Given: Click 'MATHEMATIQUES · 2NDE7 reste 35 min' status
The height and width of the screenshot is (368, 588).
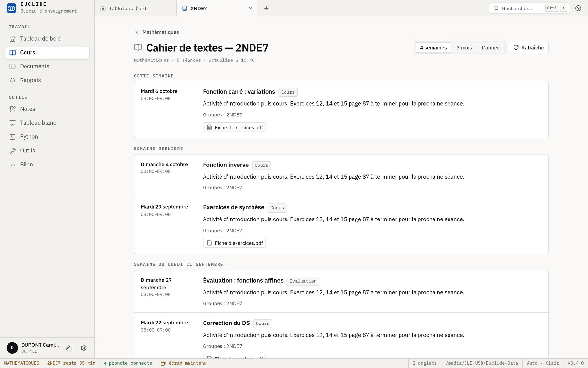Looking at the screenshot, I should point(50,363).
